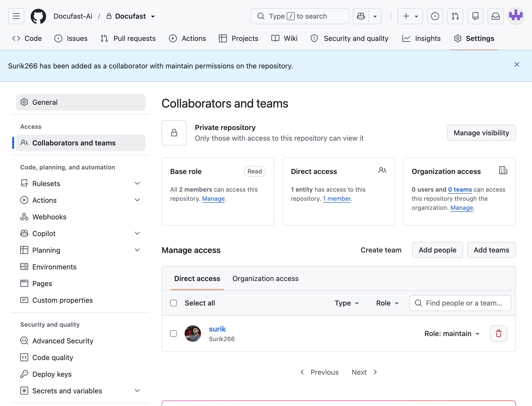Open the notifications inbox icon
The height and width of the screenshot is (406, 532).
[x=495, y=16]
